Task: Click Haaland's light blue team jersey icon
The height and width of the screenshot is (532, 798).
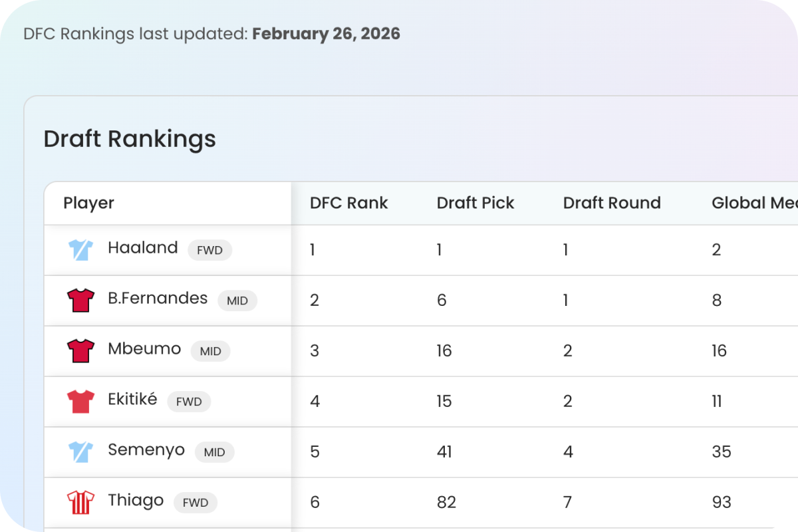Action: pyautogui.click(x=80, y=249)
